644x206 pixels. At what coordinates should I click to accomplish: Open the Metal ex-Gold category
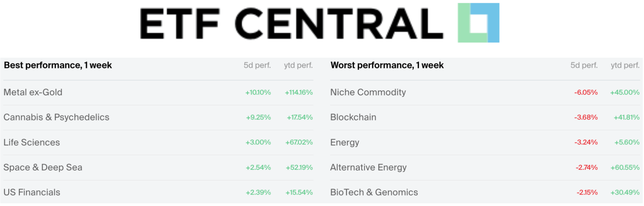[x=33, y=92]
